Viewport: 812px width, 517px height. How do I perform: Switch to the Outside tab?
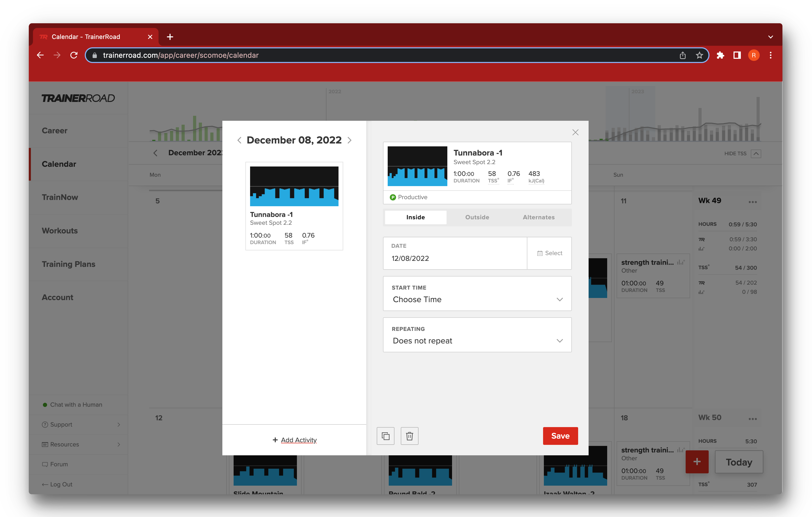[x=477, y=217]
